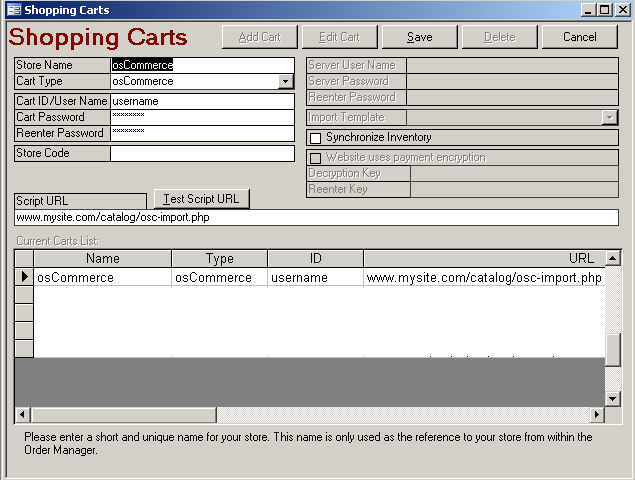Save the shopping cart settings
Viewport: 635px width, 480px height.
420,37
